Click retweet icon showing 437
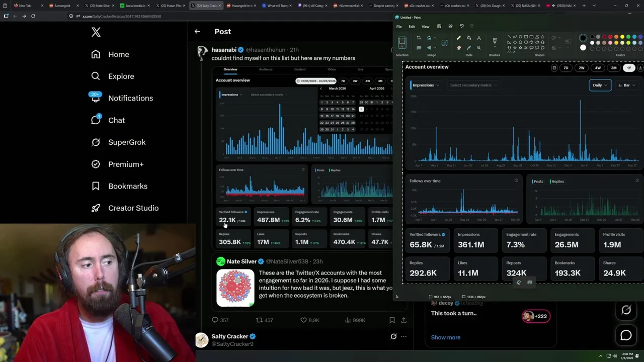The height and width of the screenshot is (362, 644). click(x=259, y=320)
